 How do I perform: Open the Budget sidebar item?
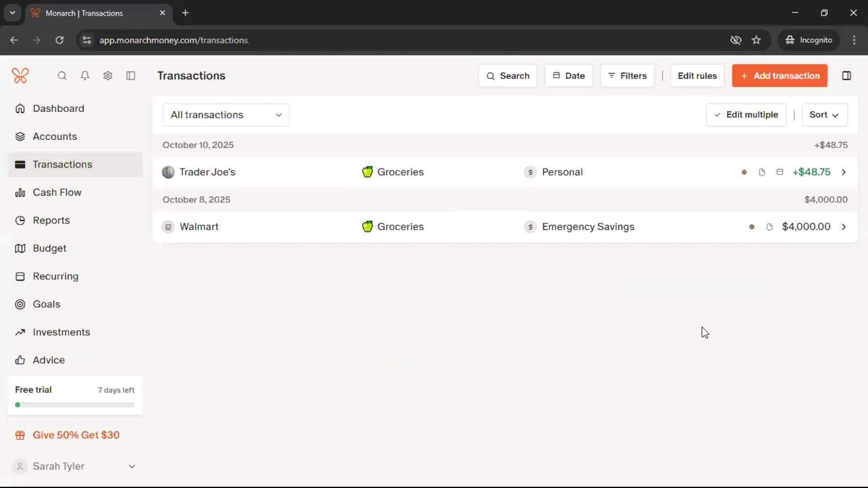tap(49, 249)
